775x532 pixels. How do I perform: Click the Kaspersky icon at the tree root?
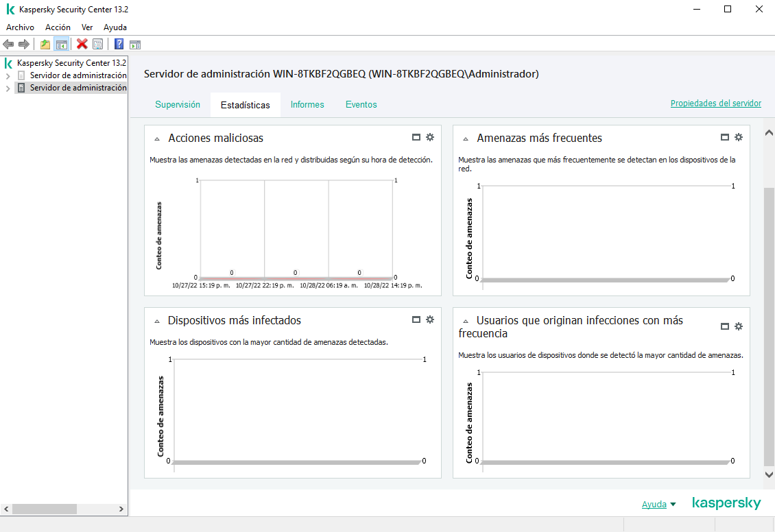pyautogui.click(x=8, y=63)
